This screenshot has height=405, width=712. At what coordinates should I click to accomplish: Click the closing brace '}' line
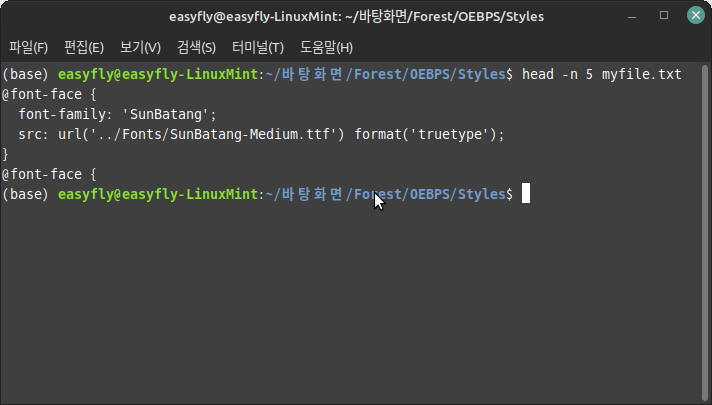coord(5,154)
